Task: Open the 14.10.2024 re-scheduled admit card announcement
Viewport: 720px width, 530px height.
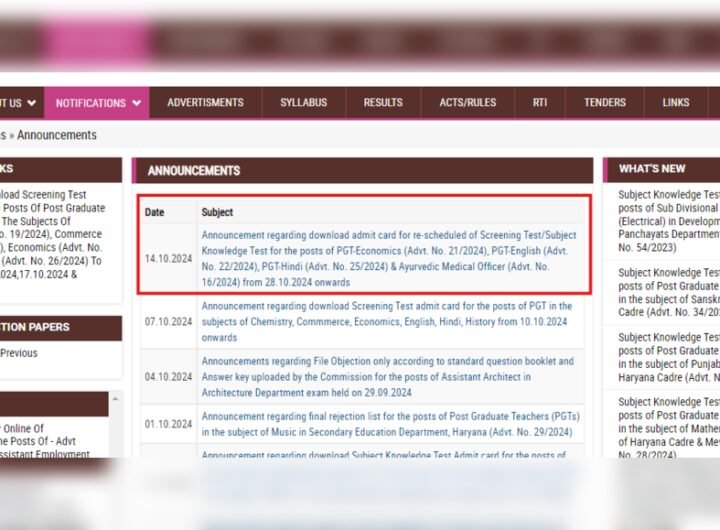Action: [388, 258]
